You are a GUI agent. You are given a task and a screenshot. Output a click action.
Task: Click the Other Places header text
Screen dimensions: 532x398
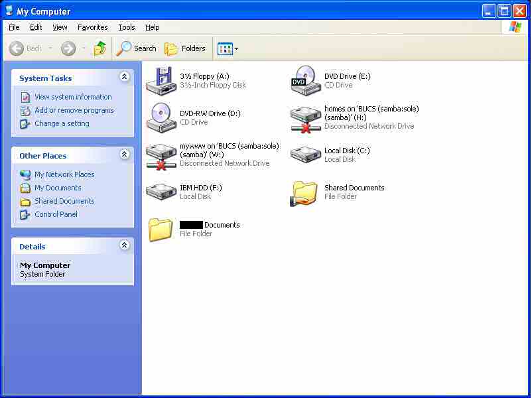coord(42,156)
